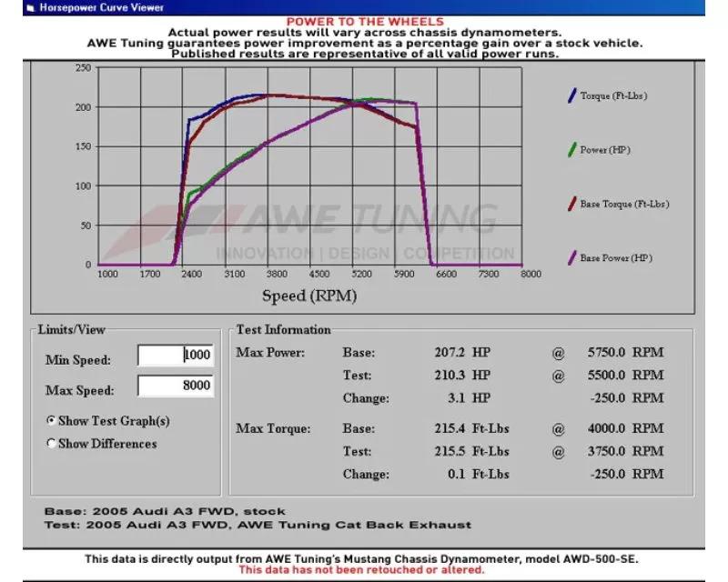
Task: Click the 'Max Torque:' label
Action: pos(273,428)
